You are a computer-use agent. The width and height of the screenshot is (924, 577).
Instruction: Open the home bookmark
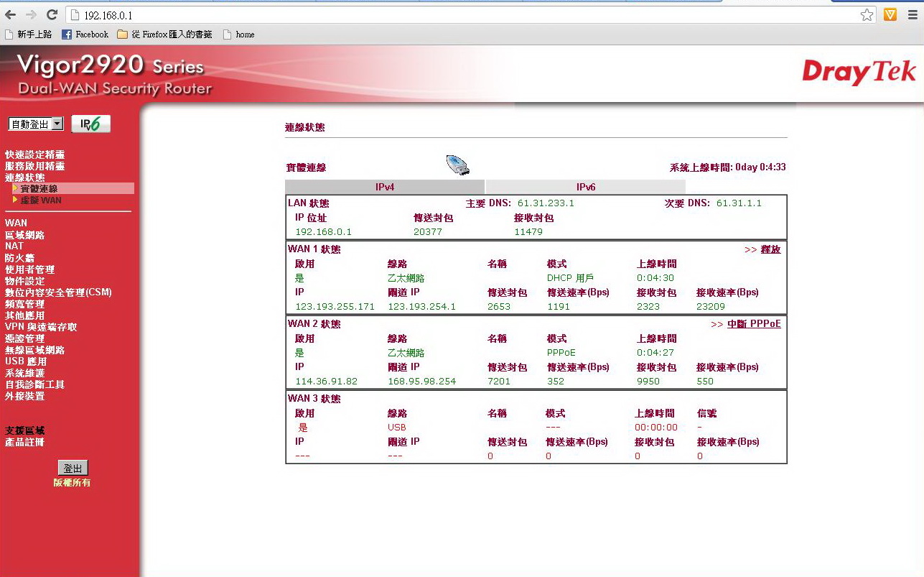[238, 34]
